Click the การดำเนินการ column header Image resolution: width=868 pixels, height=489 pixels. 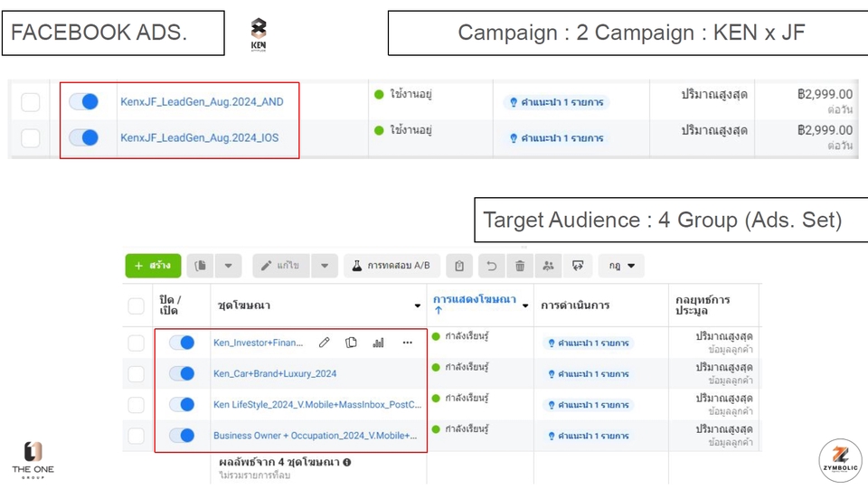[575, 306]
